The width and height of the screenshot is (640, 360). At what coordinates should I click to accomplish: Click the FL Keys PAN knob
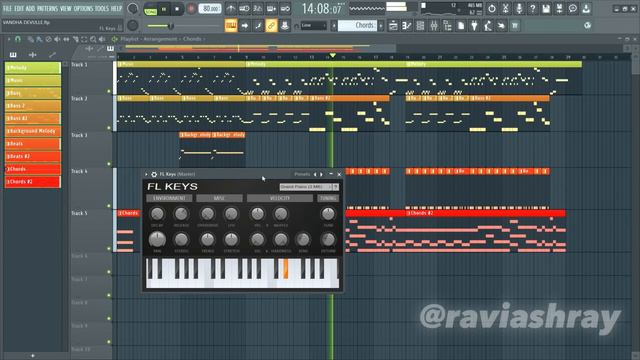[x=157, y=239]
